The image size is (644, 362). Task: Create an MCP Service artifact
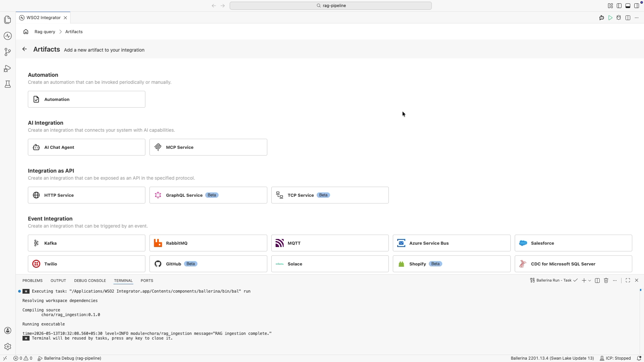click(x=208, y=147)
